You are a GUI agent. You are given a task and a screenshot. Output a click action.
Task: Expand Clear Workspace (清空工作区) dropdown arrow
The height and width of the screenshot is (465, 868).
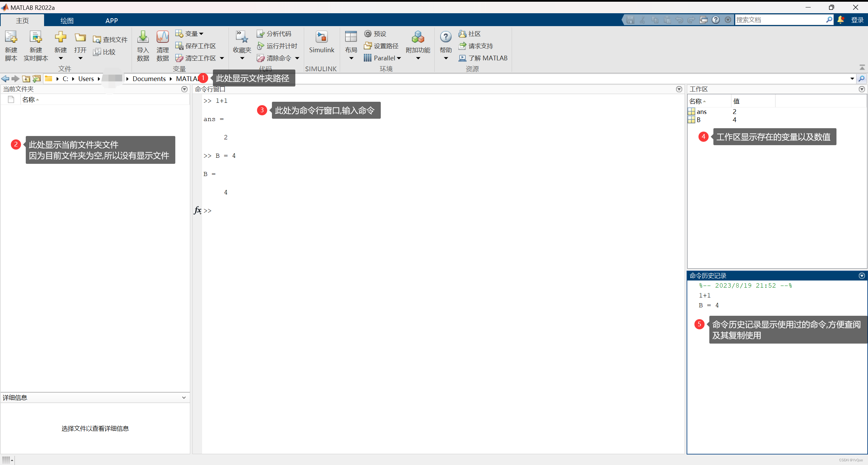(x=222, y=58)
